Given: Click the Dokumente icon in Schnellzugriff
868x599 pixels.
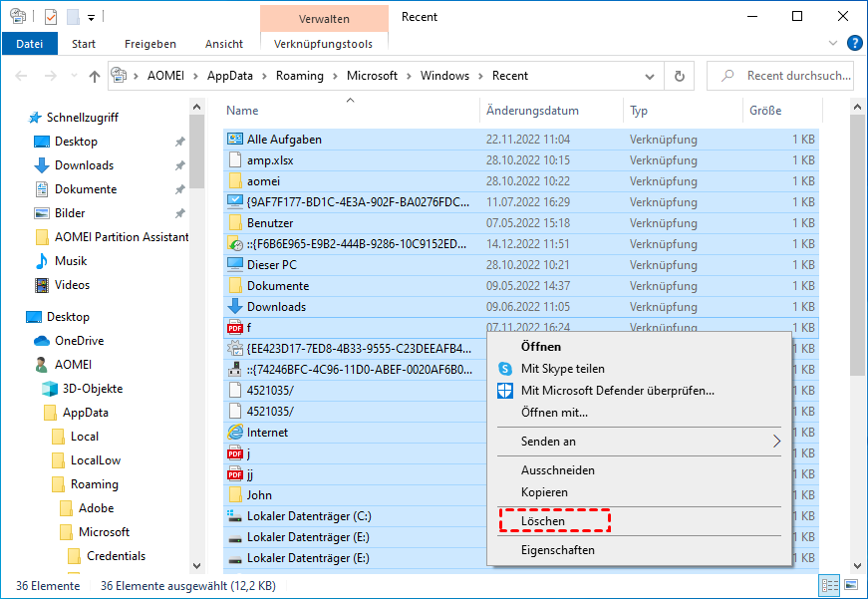Looking at the screenshot, I should (x=42, y=189).
